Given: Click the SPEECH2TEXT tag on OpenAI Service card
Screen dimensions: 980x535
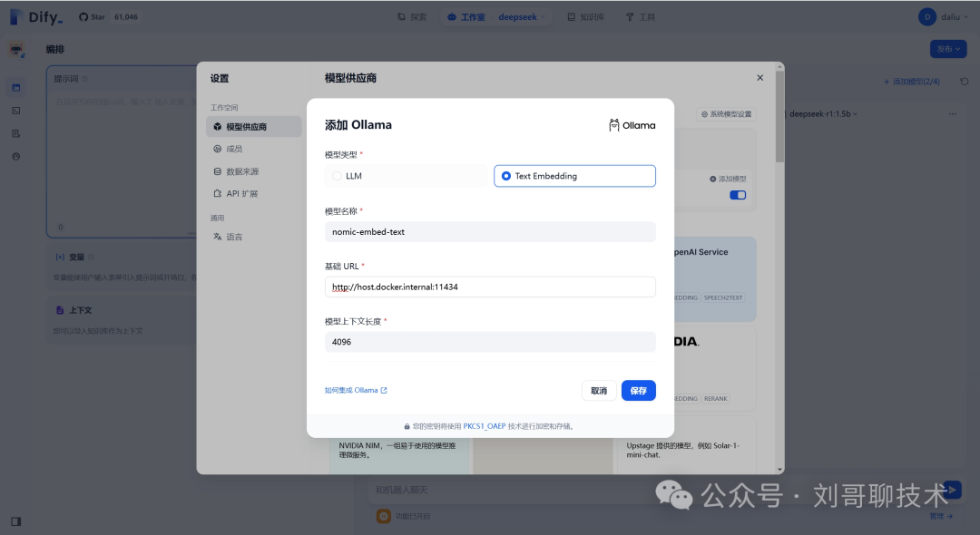Looking at the screenshot, I should pyautogui.click(x=723, y=297).
